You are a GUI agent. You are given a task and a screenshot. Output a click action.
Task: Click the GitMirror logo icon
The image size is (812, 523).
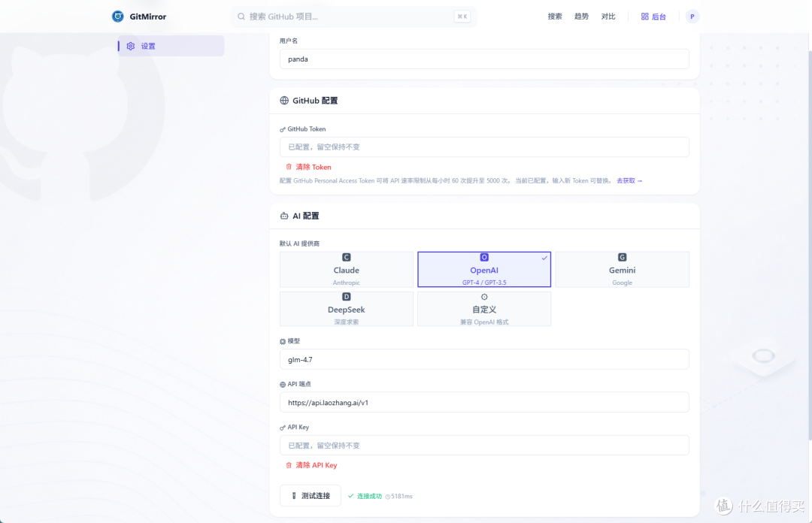(x=118, y=17)
